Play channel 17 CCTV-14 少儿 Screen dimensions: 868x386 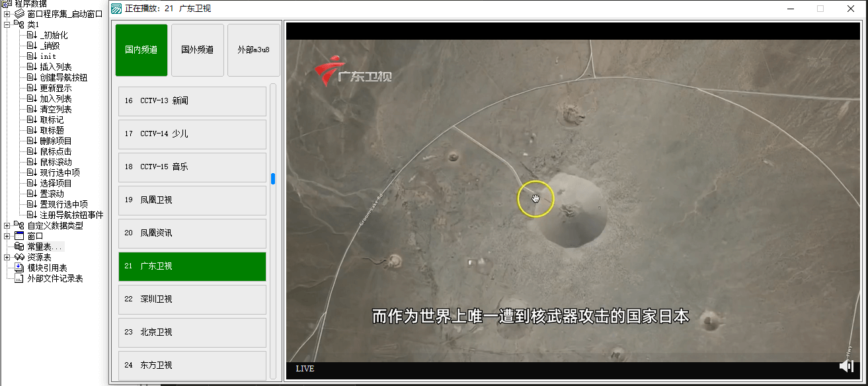[192, 134]
